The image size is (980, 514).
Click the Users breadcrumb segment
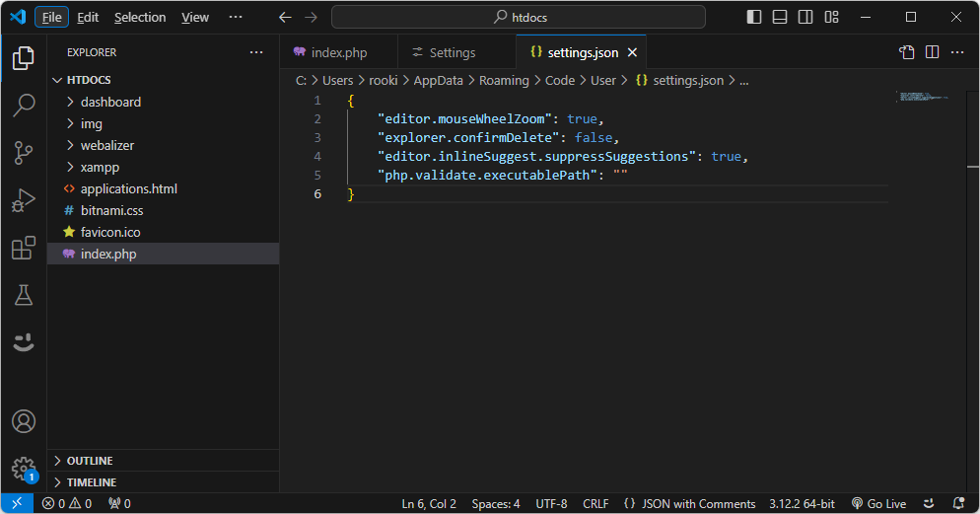(337, 81)
